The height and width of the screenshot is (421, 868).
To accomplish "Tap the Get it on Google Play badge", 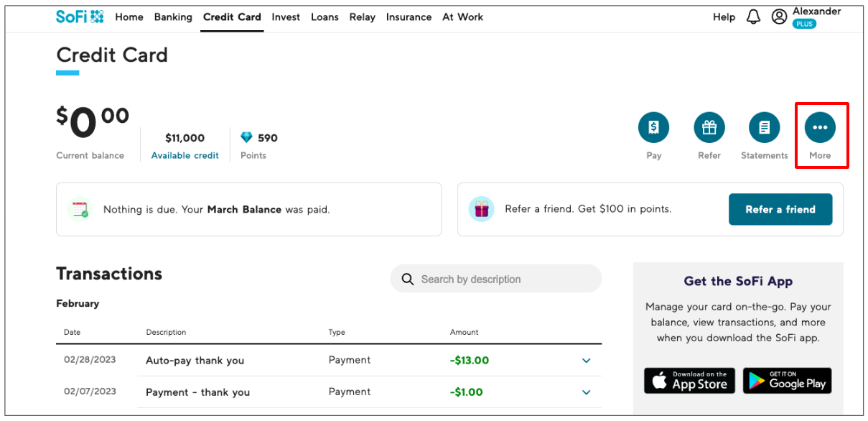I will tap(787, 380).
